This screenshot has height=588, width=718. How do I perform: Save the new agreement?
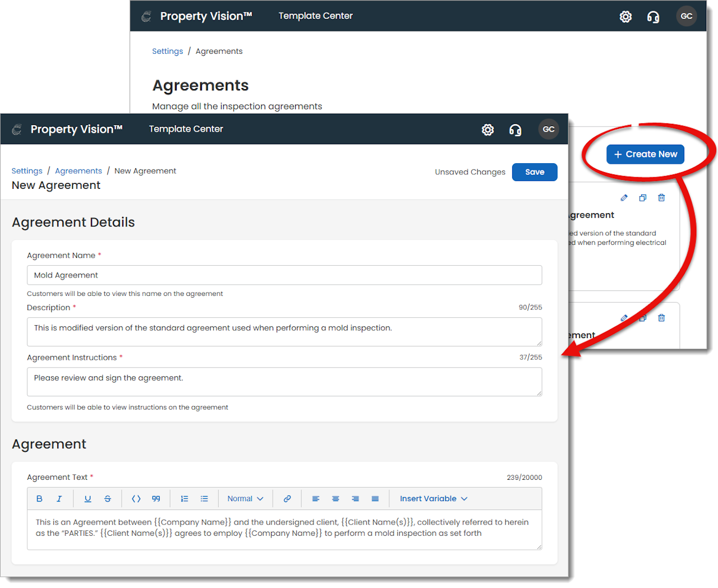tap(535, 172)
